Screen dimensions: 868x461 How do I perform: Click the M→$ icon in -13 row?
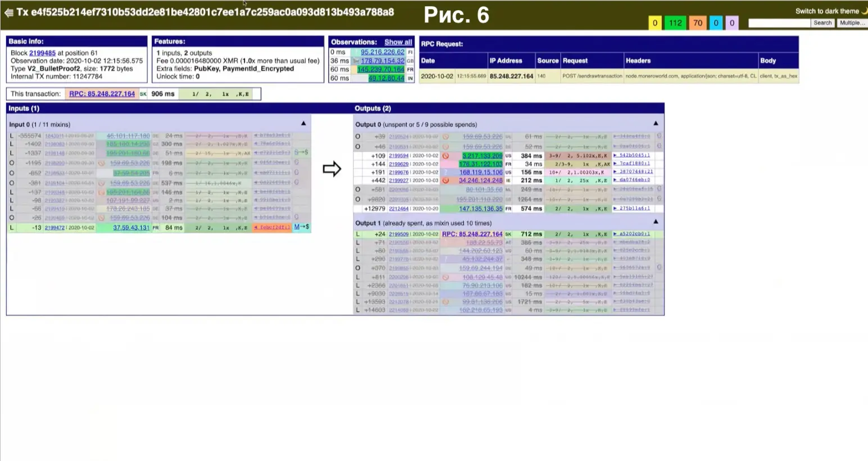point(302,227)
